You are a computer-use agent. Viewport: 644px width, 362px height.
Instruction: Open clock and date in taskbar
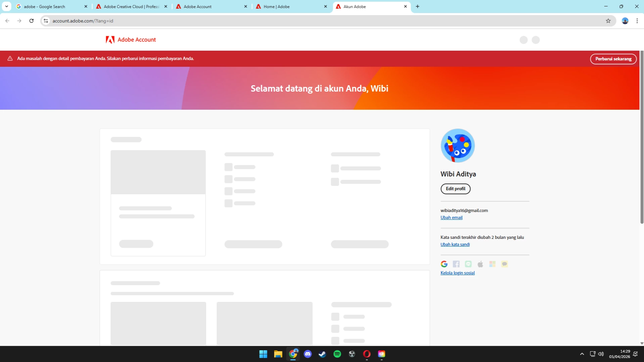click(x=619, y=354)
